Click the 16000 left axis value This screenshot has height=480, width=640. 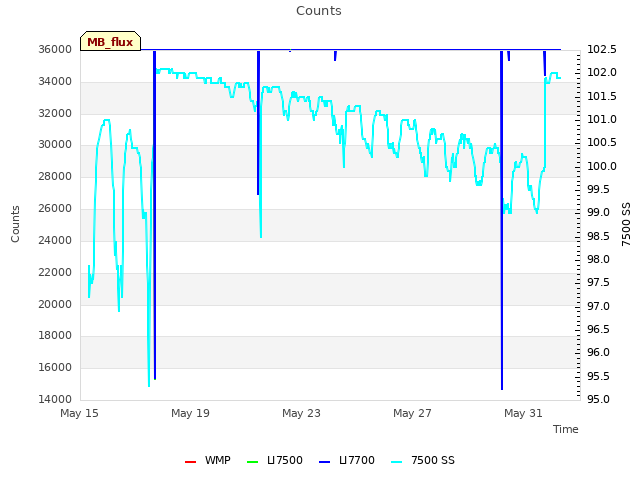pos(55,367)
